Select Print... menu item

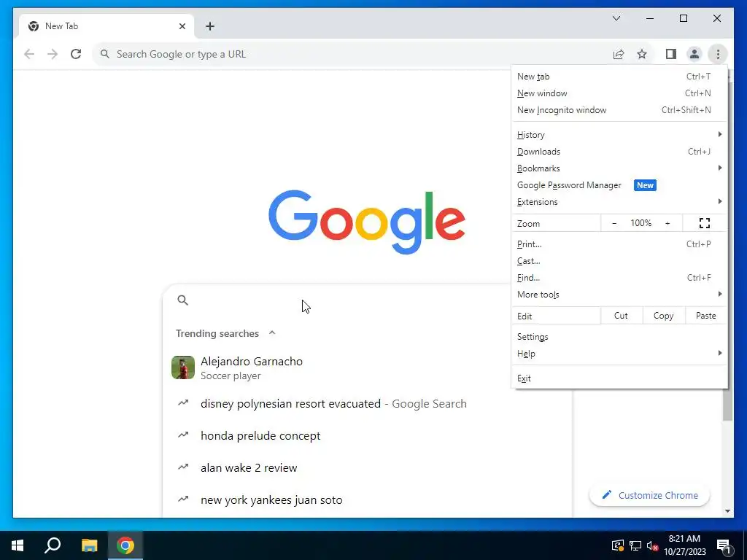[x=619, y=244]
